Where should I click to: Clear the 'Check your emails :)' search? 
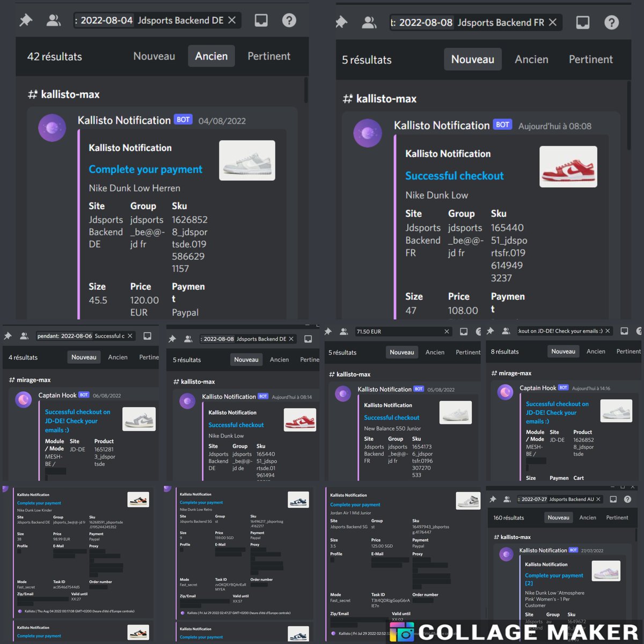608,331
